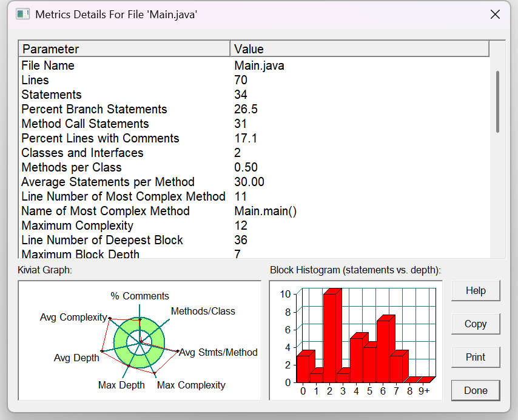Viewport: 518px width, 420px height.
Task: Click the value '0.50'
Action: click(x=246, y=167)
